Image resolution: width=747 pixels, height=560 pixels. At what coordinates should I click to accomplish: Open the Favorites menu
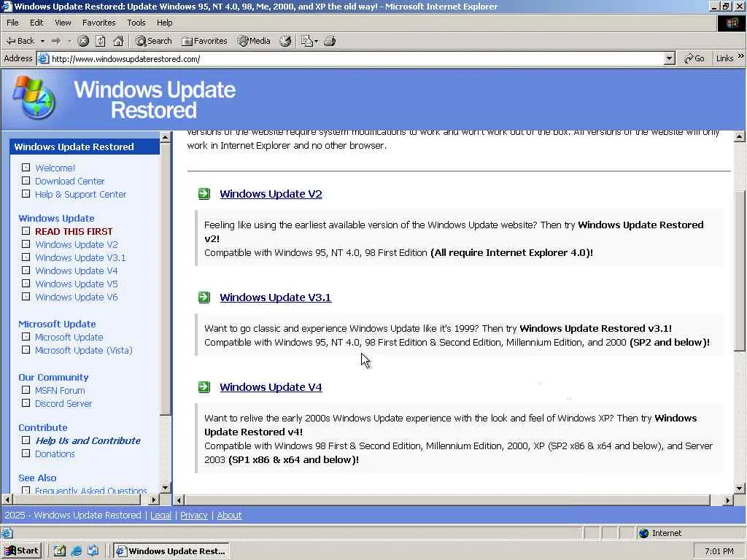coord(98,23)
